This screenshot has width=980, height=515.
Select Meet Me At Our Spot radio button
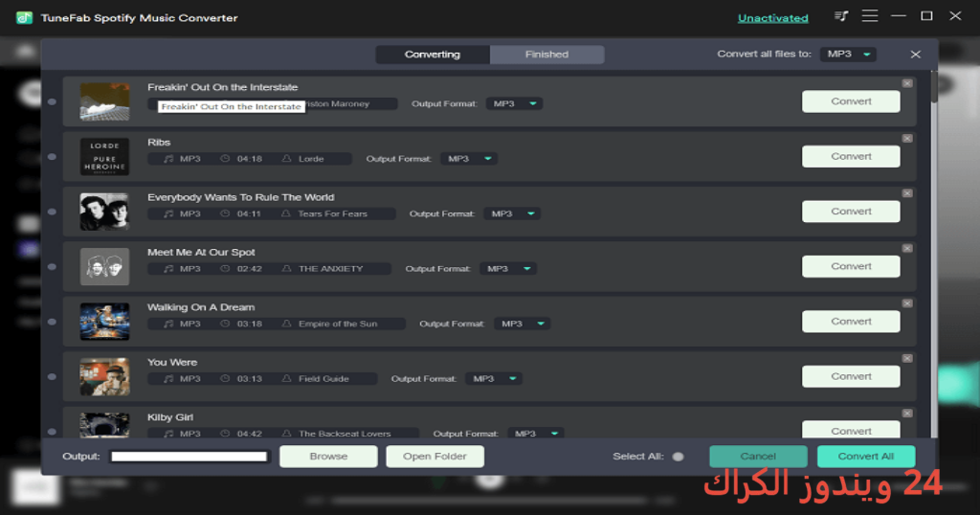(52, 267)
